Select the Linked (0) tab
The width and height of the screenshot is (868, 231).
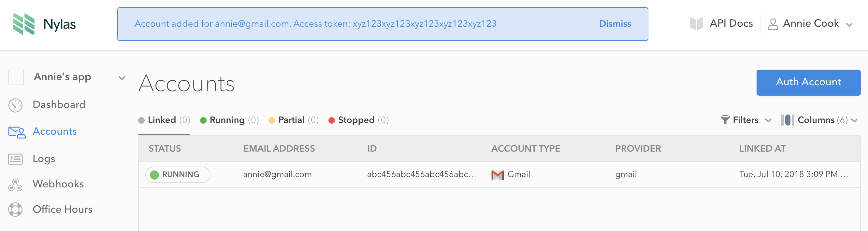pos(164,120)
